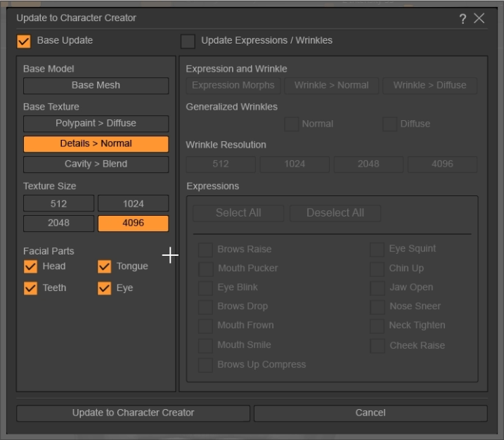Screen dimensions: 504x440
Task: Click Wrinkle > Normal button
Action: click(331, 86)
